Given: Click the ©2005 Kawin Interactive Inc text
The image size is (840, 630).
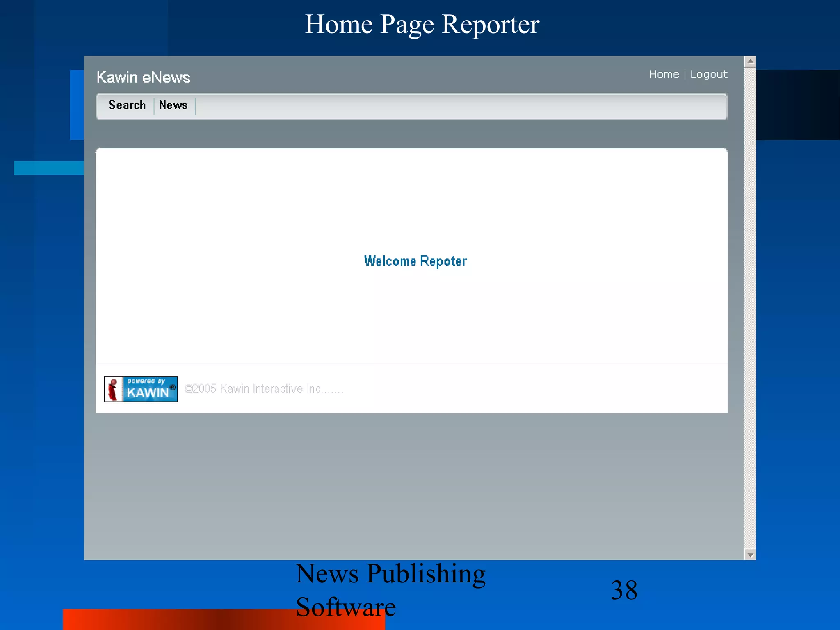Looking at the screenshot, I should click(x=264, y=389).
